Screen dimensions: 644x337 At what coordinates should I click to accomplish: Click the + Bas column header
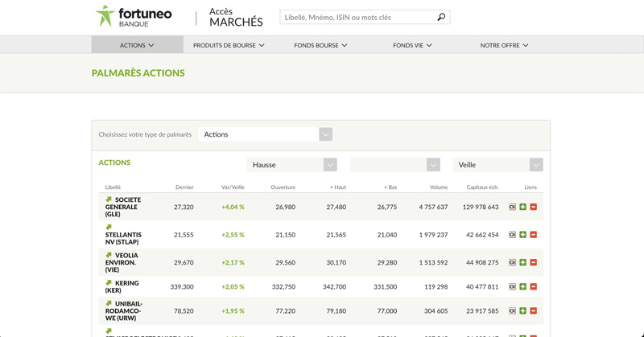[390, 187]
